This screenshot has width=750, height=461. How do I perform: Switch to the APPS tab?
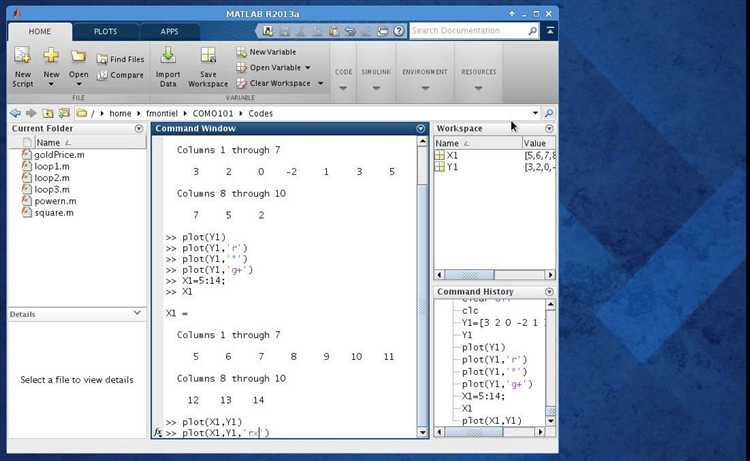[x=169, y=31]
